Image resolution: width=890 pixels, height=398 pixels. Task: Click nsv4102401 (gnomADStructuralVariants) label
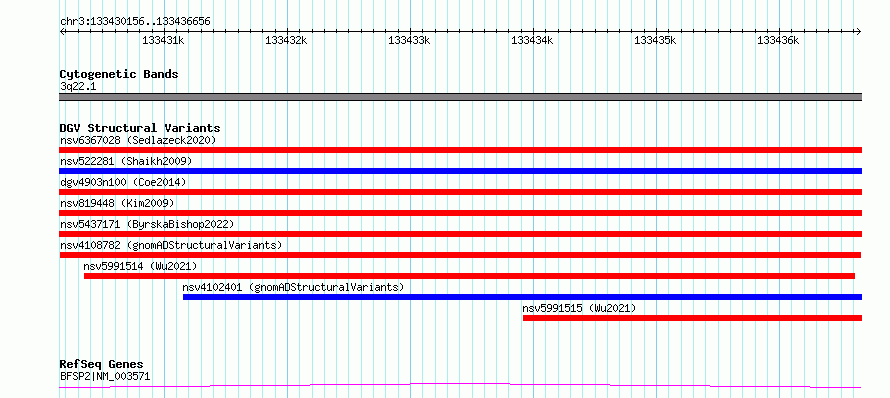(x=293, y=287)
